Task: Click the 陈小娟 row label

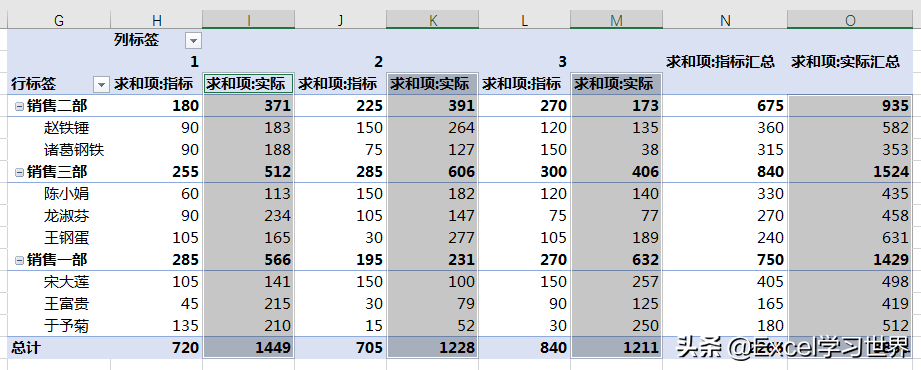Action: (66, 194)
